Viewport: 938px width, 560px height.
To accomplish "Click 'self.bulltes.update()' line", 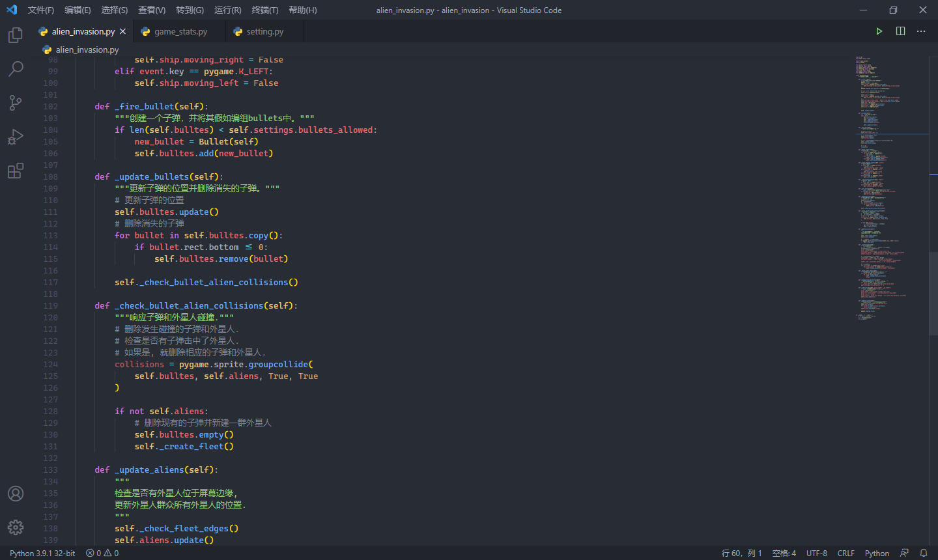I will pos(167,212).
